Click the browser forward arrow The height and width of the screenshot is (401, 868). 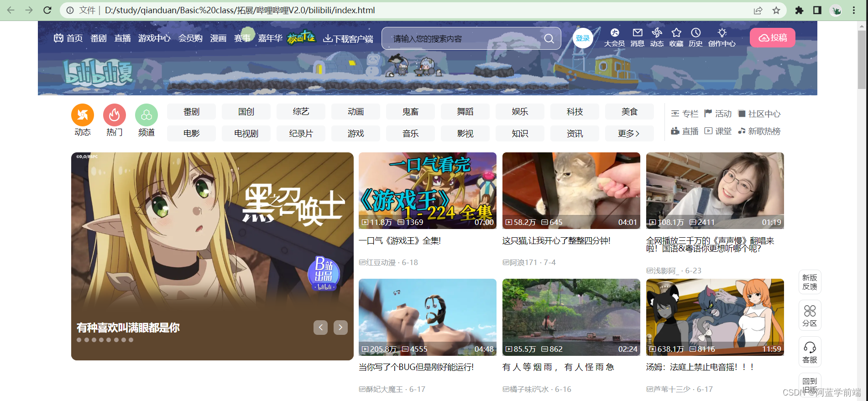[29, 10]
